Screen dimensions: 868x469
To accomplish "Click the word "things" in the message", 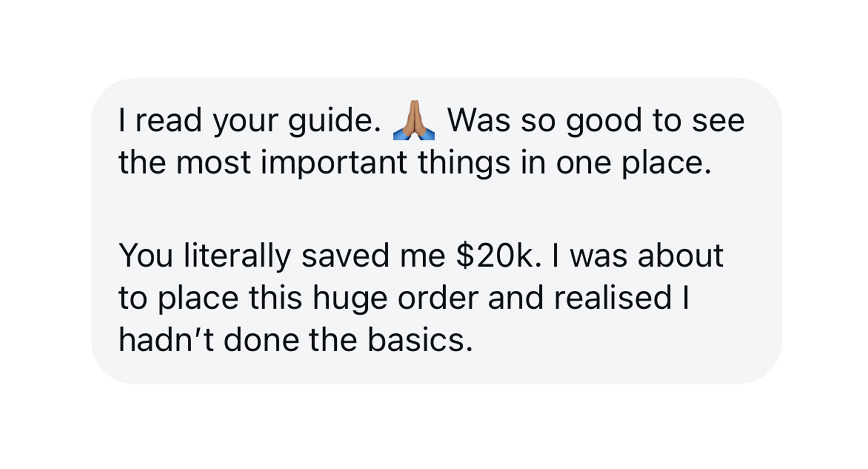I will coord(464,163).
